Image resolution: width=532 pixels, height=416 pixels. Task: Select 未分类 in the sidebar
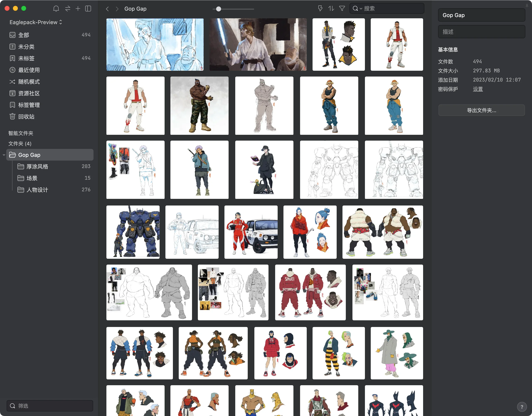point(50,47)
